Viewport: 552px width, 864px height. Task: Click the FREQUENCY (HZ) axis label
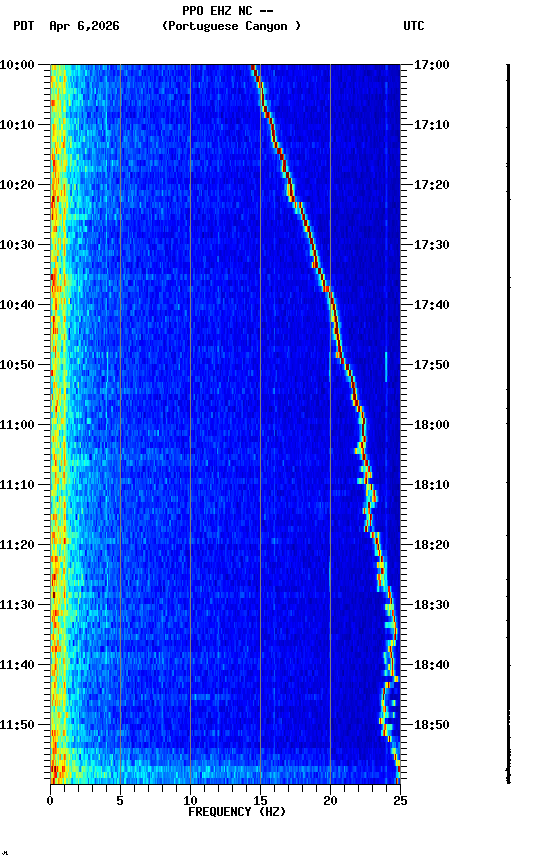pyautogui.click(x=237, y=812)
